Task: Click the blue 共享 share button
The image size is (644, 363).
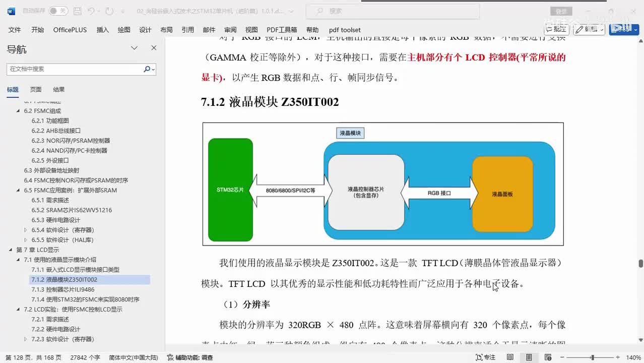Action: tap(624, 29)
